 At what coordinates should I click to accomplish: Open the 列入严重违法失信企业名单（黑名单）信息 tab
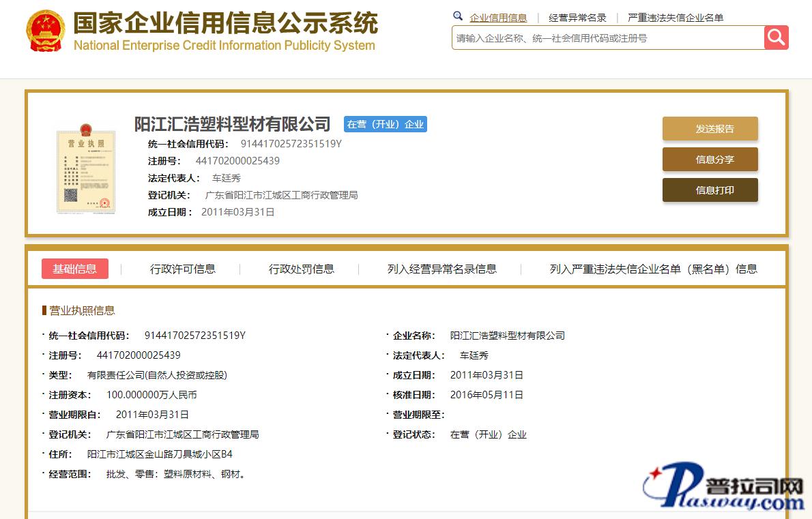[653, 269]
